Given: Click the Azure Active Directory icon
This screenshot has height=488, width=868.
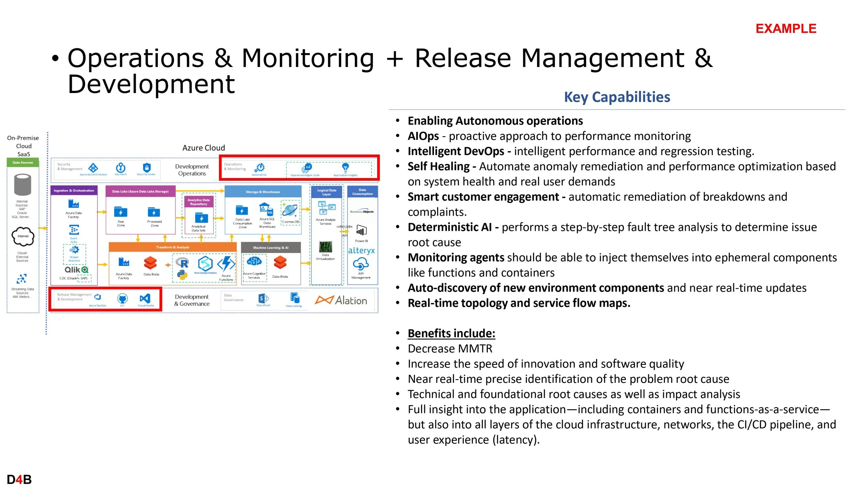Looking at the screenshot, I should 93,168.
